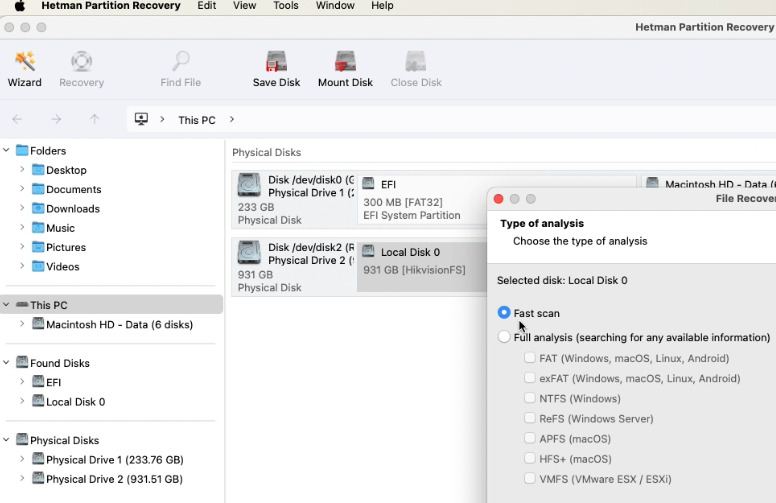Open the Apple menu

pyautogui.click(x=19, y=6)
